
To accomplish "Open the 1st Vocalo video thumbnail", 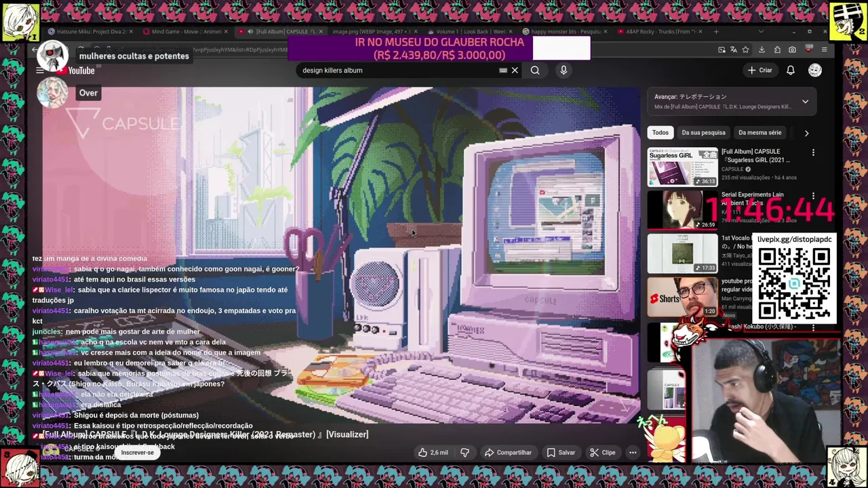I will (682, 253).
